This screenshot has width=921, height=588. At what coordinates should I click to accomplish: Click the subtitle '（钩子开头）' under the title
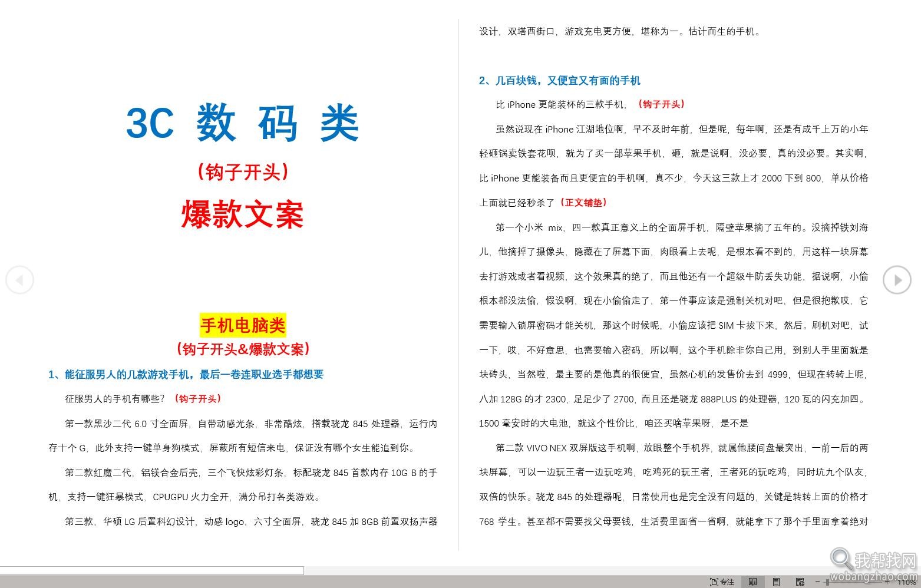[242, 171]
